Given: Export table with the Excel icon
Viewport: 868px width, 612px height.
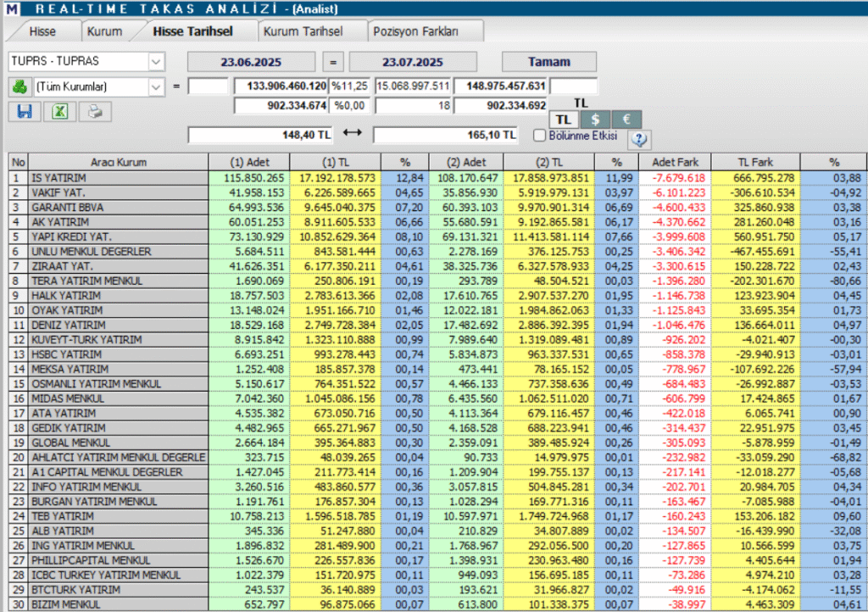Looking at the screenshot, I should [x=60, y=112].
